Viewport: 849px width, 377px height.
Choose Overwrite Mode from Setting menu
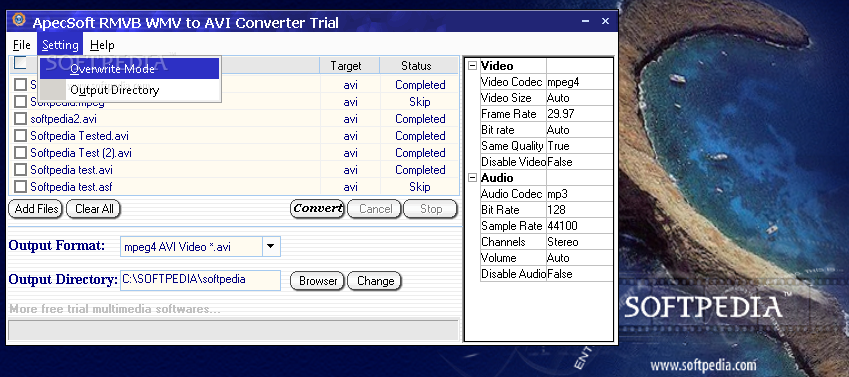(129, 69)
